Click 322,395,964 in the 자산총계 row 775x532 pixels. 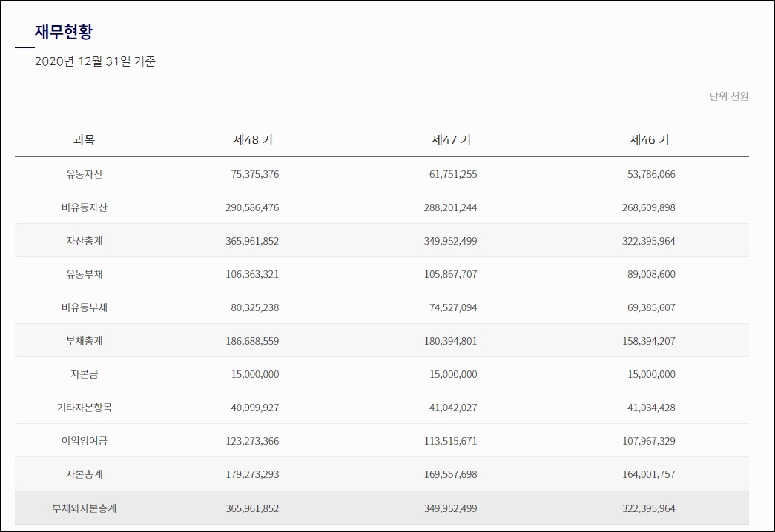[649, 241]
